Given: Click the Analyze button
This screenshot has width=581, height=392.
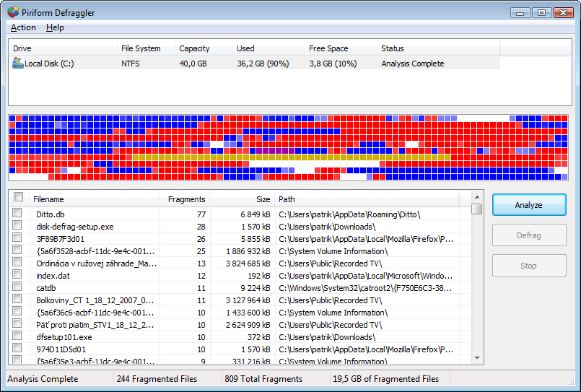Looking at the screenshot, I should click(x=529, y=205).
